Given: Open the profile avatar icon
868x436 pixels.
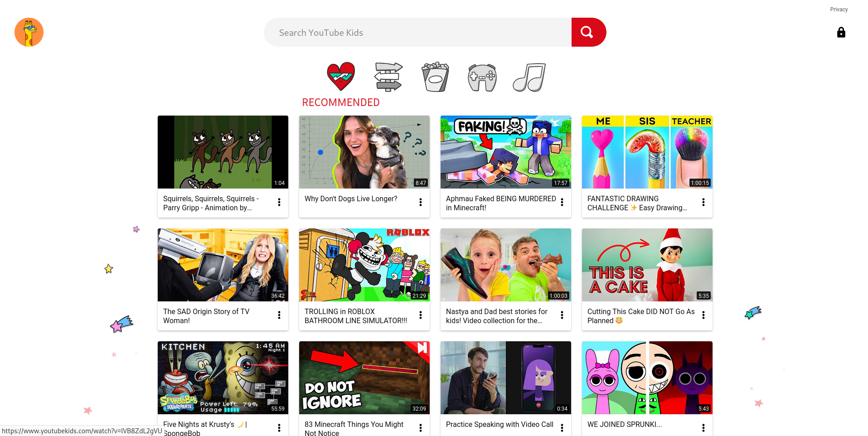Looking at the screenshot, I should click(29, 32).
